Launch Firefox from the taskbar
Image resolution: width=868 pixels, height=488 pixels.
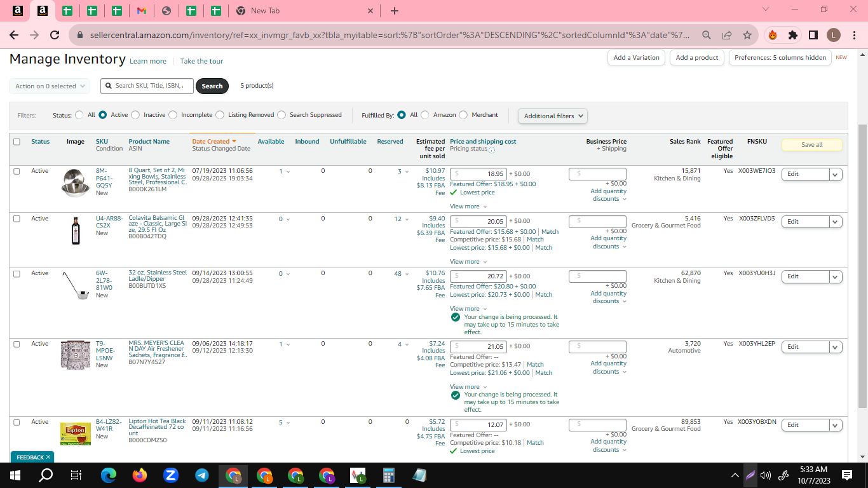(140, 475)
